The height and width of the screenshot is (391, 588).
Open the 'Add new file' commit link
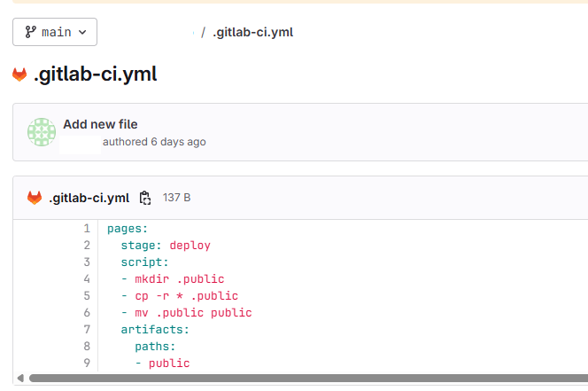click(x=100, y=124)
